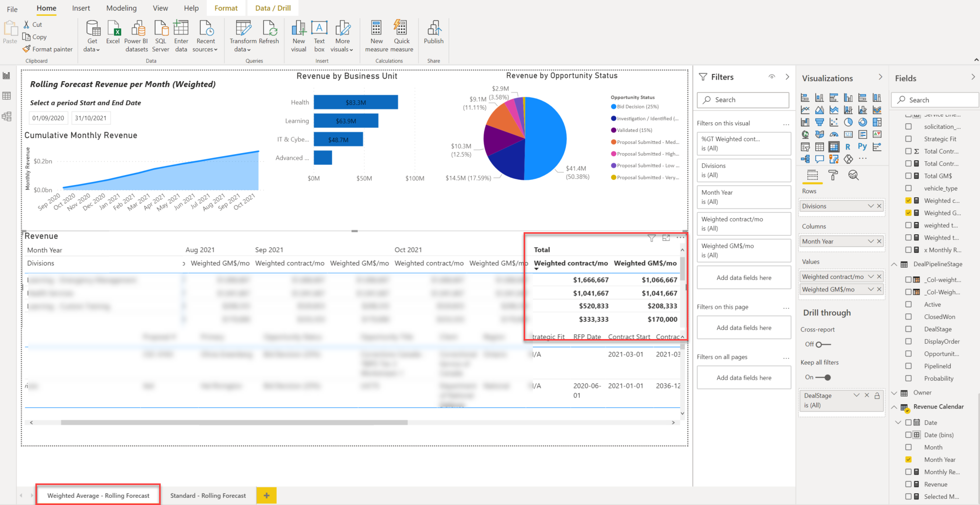Choose the funnel visualization icon
980x505 pixels.
(819, 122)
